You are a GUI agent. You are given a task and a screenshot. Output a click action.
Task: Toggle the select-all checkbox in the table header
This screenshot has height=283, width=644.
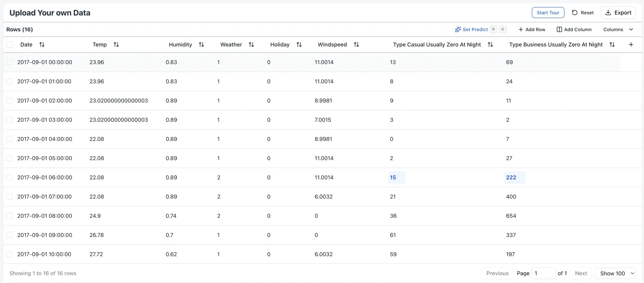coord(10,45)
